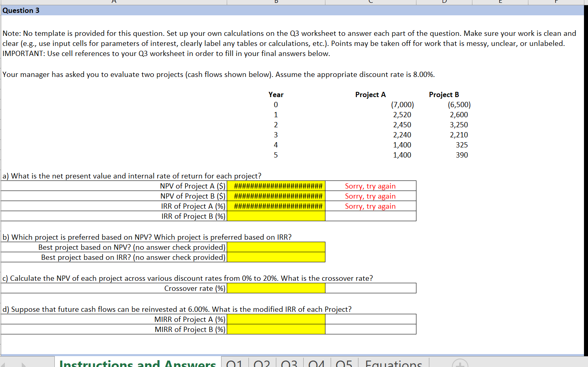Select Project B cash flow 390
The image size is (588, 367).
pos(462,155)
